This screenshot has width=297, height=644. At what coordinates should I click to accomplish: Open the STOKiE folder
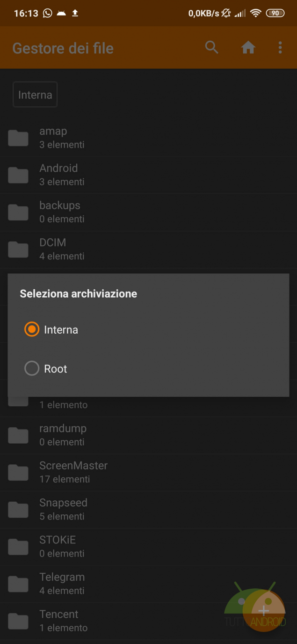point(58,546)
